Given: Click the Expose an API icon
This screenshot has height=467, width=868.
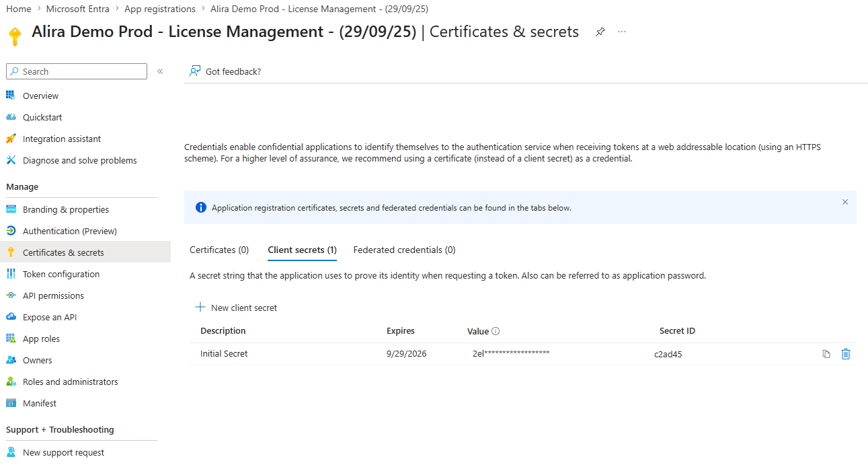Looking at the screenshot, I should [x=11, y=317].
